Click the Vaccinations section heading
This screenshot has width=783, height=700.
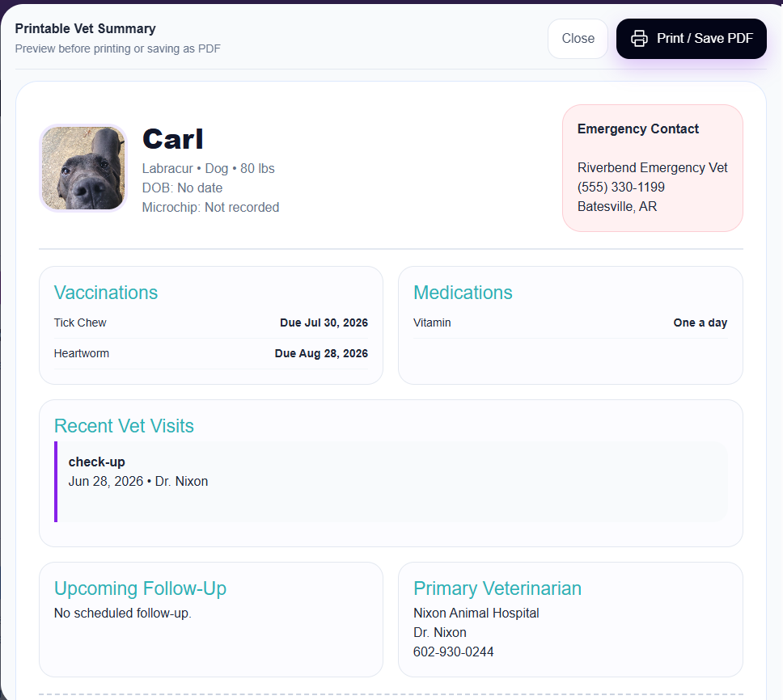(x=106, y=293)
